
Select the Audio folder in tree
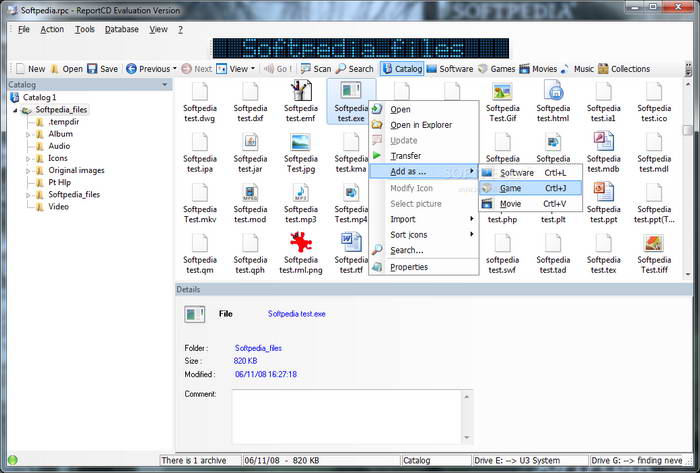point(59,146)
